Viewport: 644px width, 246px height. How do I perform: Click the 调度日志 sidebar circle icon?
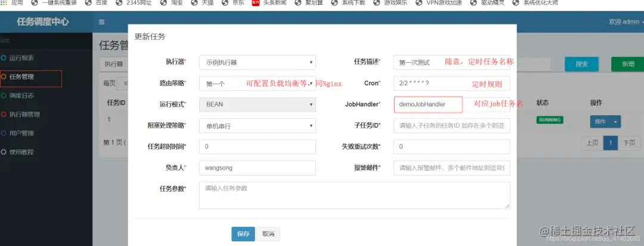coord(4,96)
